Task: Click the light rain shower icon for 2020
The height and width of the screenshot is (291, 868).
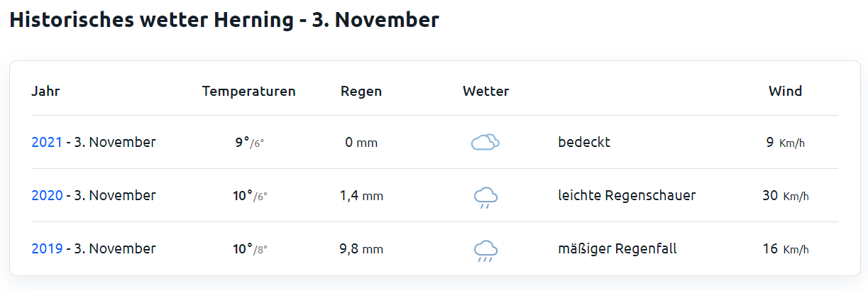Action: coord(485,197)
